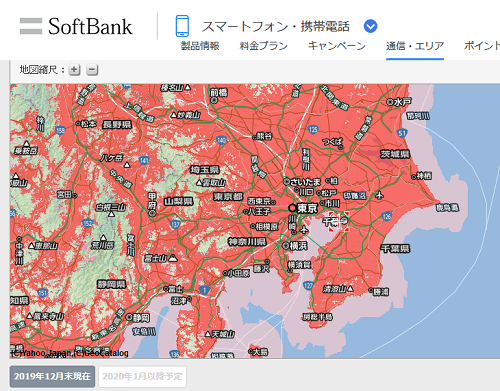The image size is (500, 391).
Task: Open the ポイント menu item
Action: (x=482, y=46)
